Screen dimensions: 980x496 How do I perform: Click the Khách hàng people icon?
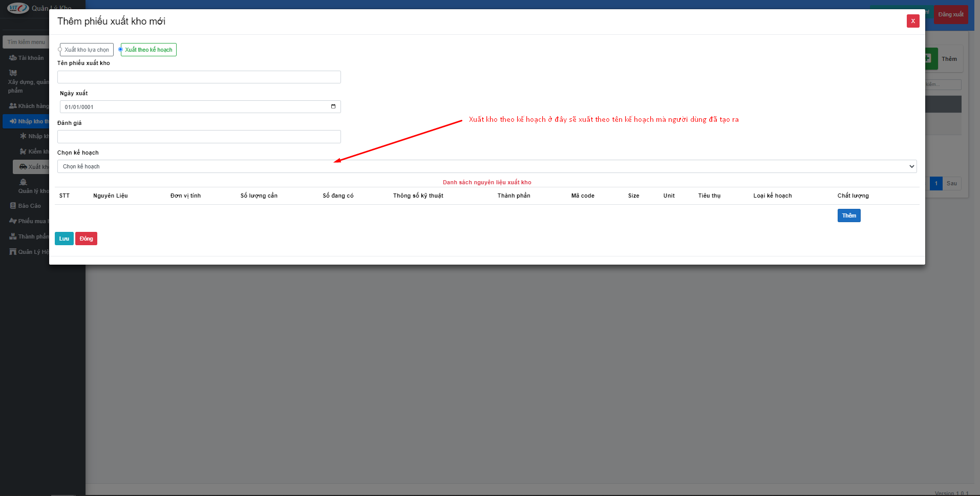13,106
